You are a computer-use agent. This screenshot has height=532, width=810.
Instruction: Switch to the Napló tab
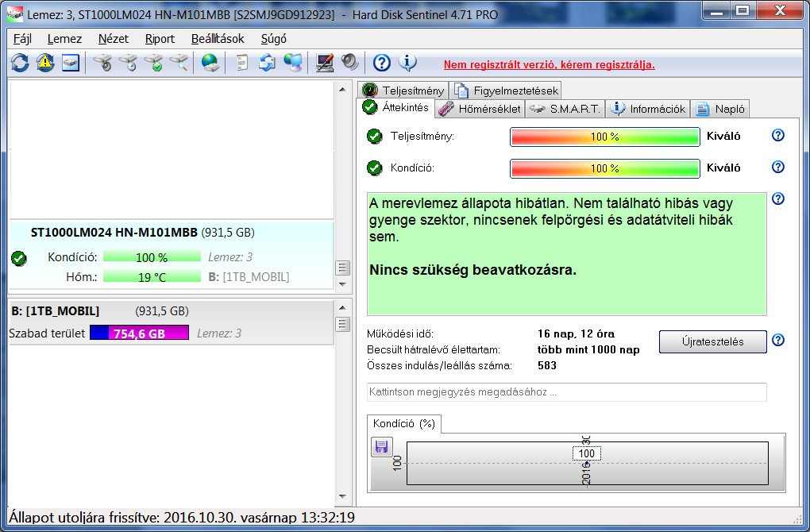(720, 109)
